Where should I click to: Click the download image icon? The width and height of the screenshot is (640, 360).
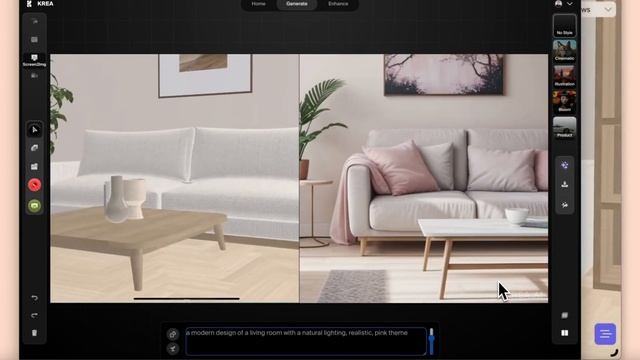point(564,184)
